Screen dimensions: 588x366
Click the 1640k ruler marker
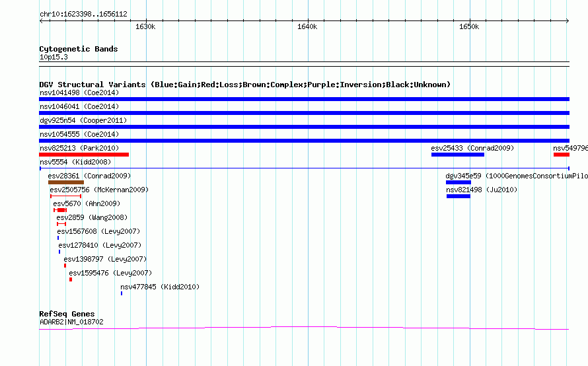click(x=307, y=26)
